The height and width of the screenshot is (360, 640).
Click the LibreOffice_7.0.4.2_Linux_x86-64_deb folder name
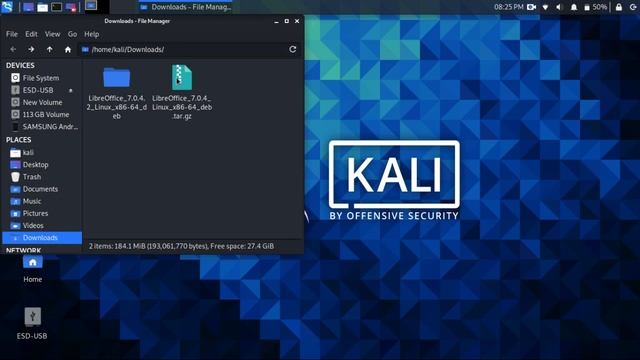[x=117, y=107]
